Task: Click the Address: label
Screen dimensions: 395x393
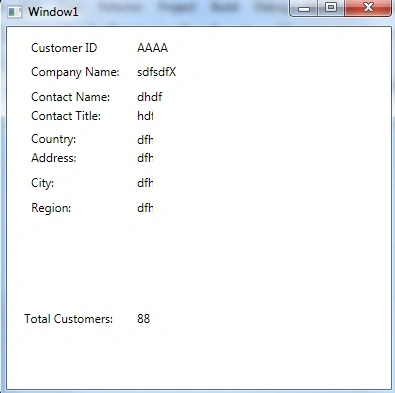Action: 54,158
